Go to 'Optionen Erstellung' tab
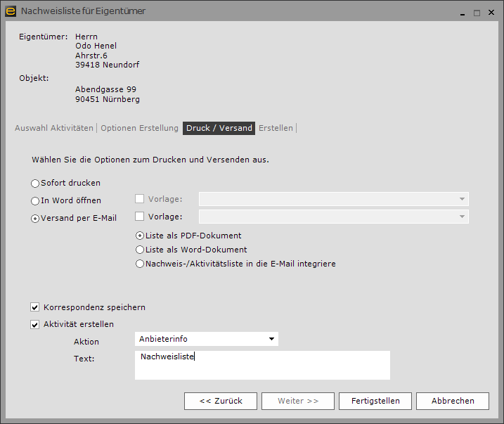This screenshot has height=424, width=504. point(139,128)
